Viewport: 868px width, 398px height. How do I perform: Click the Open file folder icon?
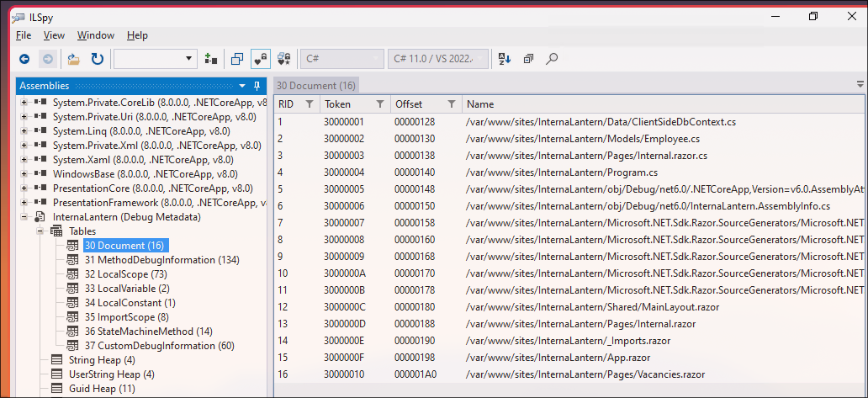(74, 59)
